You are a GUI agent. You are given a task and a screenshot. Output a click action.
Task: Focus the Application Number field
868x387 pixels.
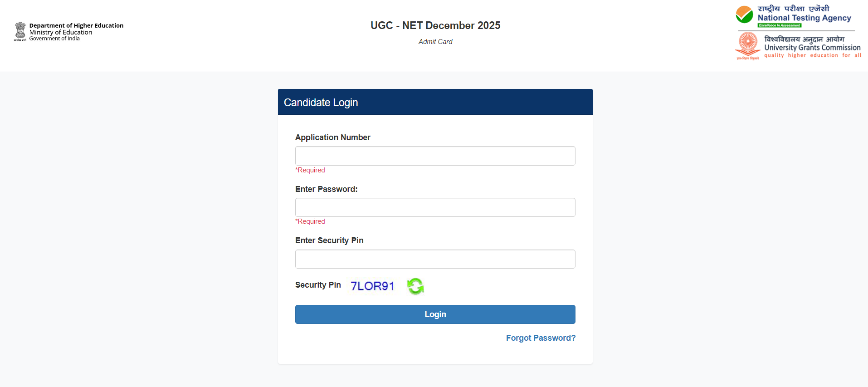(x=435, y=156)
